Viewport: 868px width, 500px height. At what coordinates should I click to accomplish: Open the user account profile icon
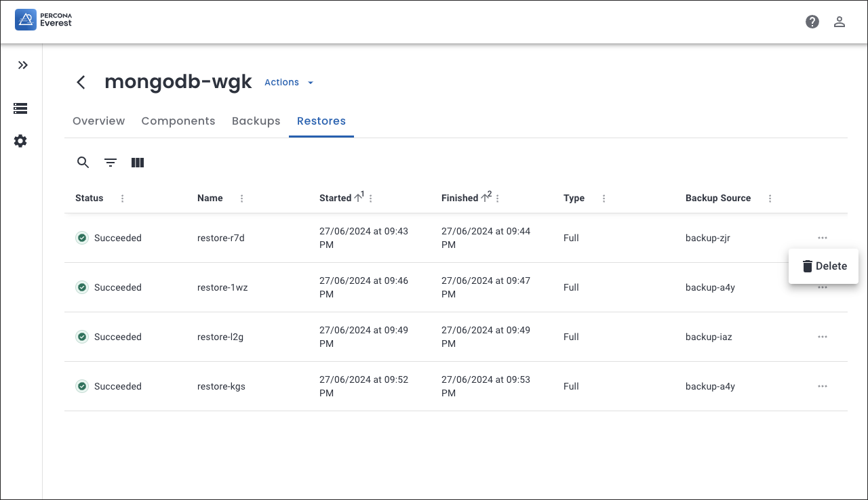tap(839, 22)
